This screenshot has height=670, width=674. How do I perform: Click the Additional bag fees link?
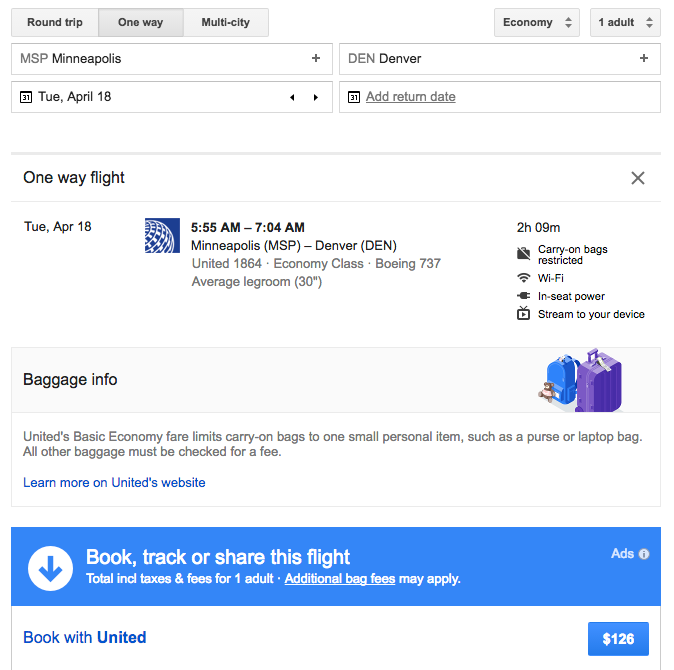(x=339, y=579)
